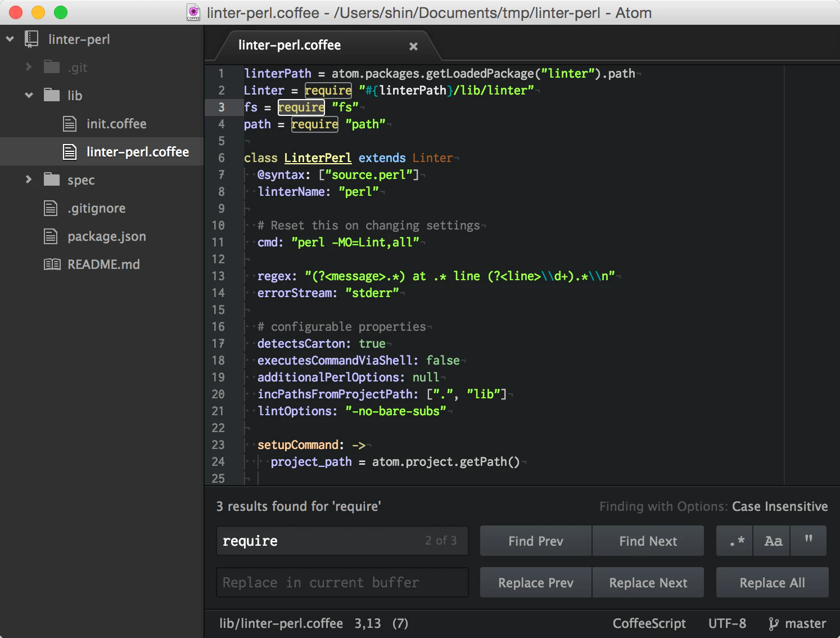Viewport: 840px width, 638px height.
Task: Click the CoffeeScript grammar selector in status bar
Action: click(x=649, y=623)
